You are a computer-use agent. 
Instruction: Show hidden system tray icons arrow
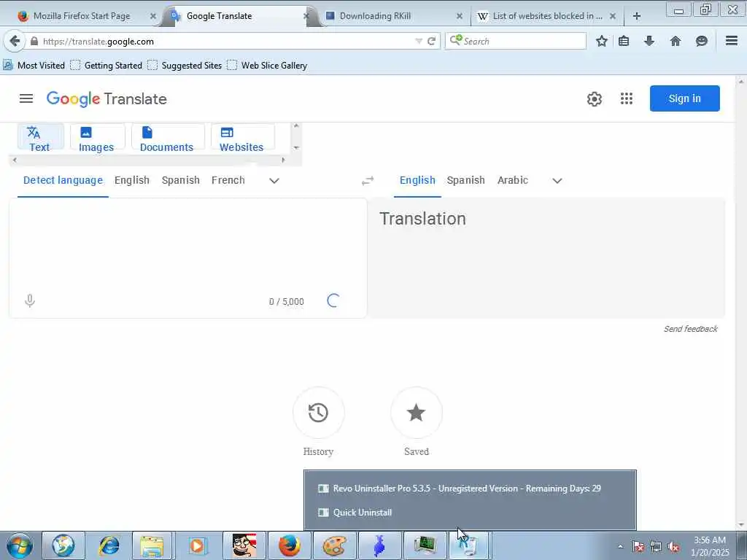tap(620, 546)
